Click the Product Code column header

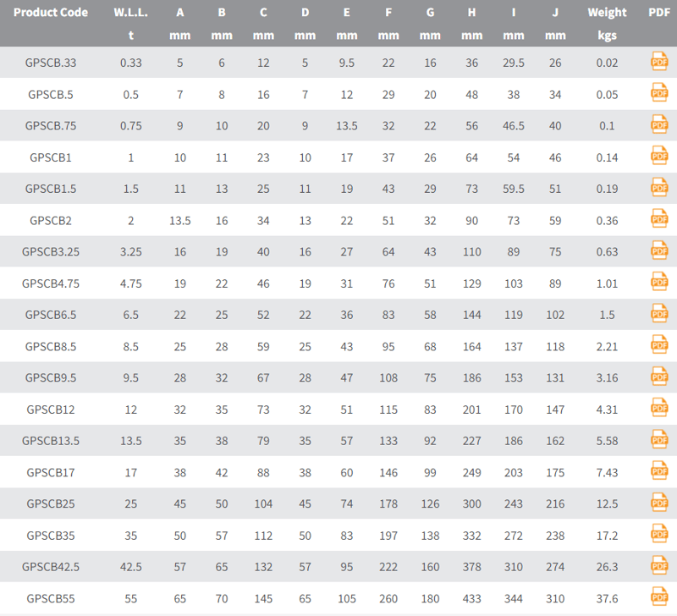51,13
